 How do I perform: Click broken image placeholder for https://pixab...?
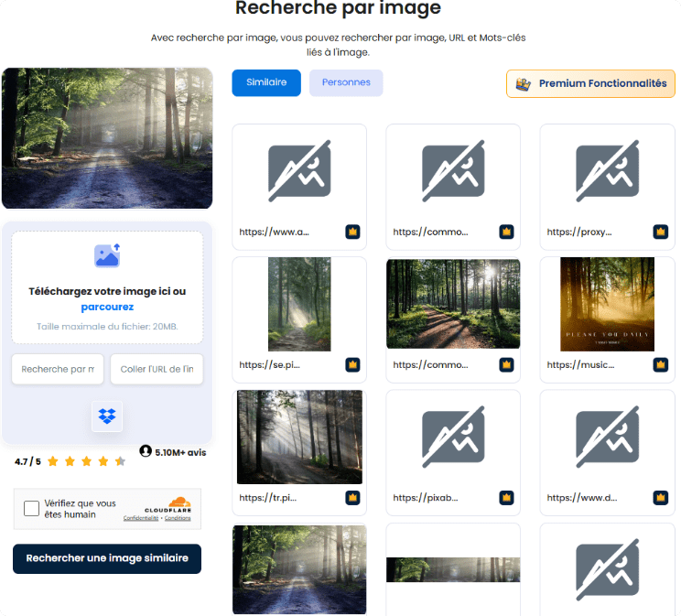point(453,437)
